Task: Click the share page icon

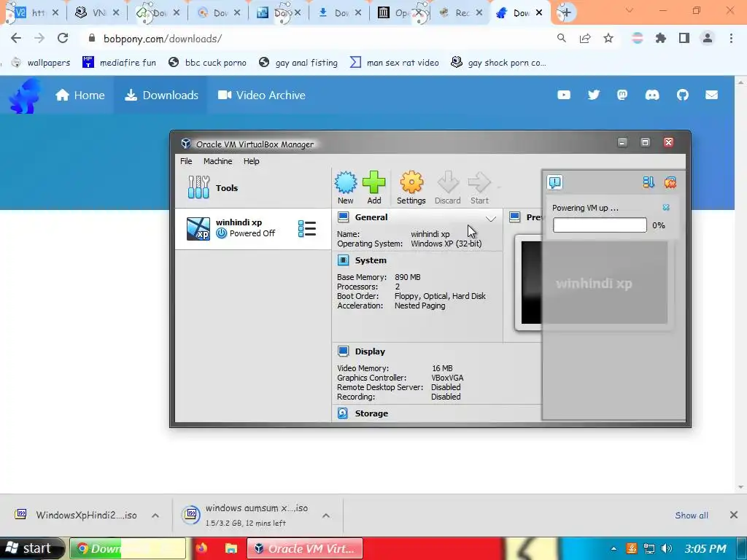Action: point(585,38)
